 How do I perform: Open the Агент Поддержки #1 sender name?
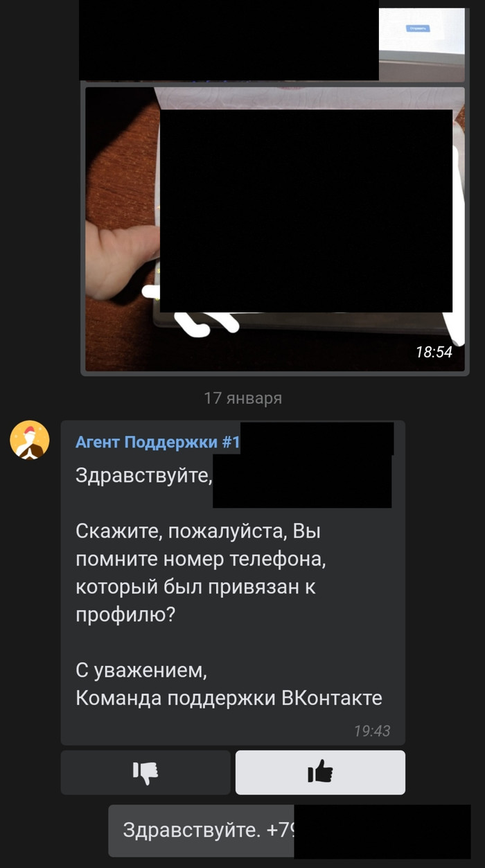(157, 442)
